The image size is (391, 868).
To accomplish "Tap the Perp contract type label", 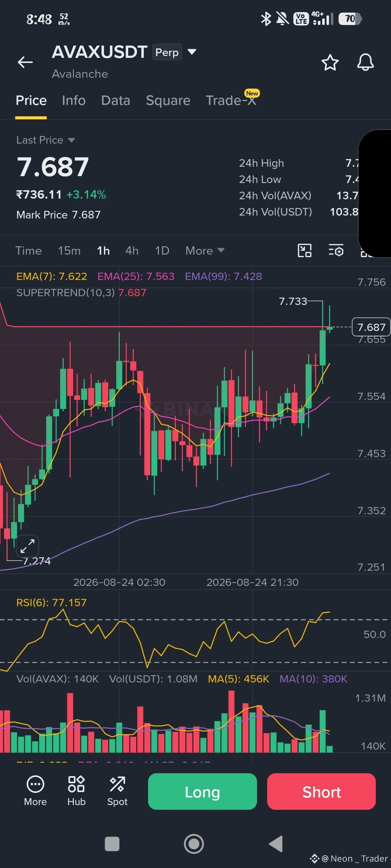I will (x=167, y=52).
